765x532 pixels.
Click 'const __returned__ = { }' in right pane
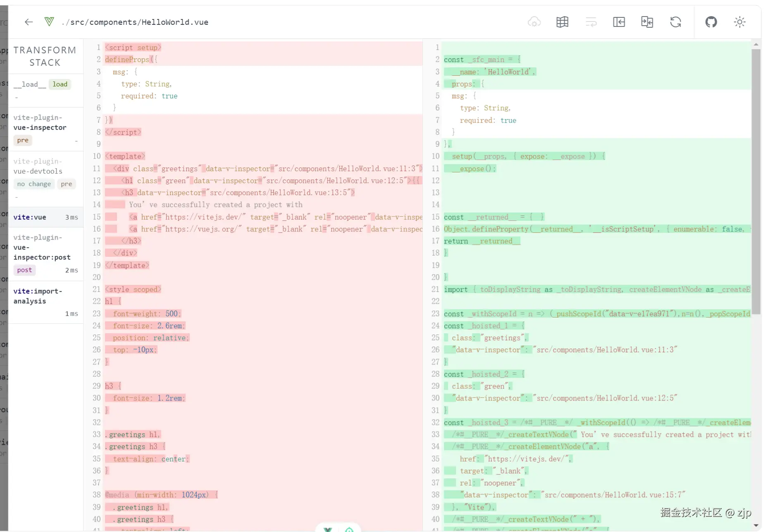494,217
